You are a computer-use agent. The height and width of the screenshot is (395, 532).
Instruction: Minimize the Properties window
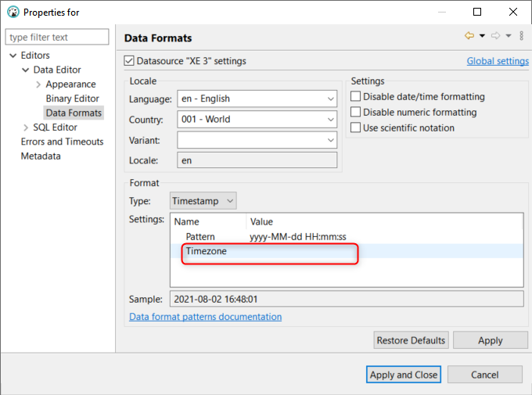pos(442,13)
